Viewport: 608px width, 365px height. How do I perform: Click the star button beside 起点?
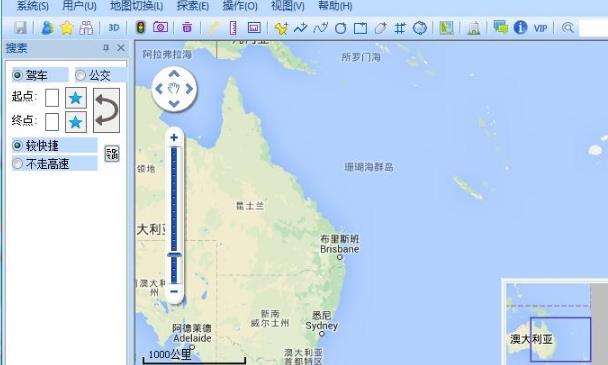76,98
